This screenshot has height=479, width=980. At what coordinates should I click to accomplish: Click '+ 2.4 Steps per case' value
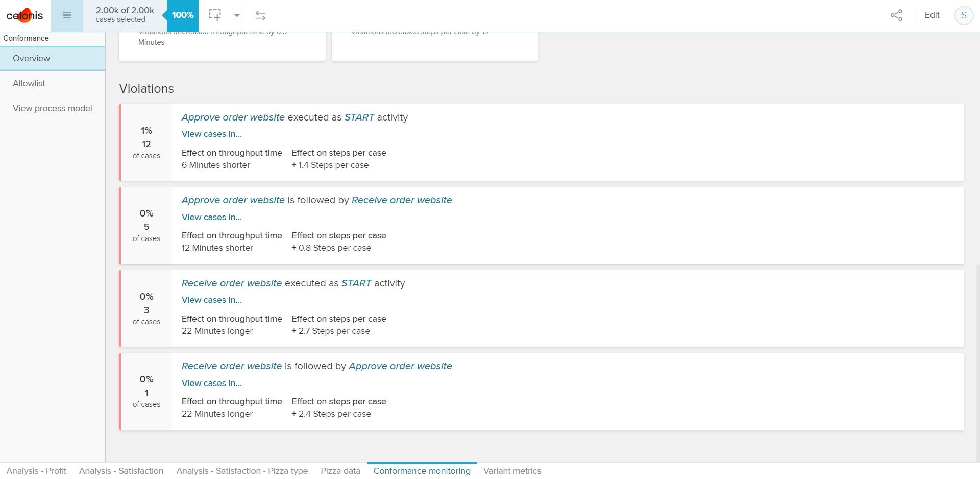coord(331,414)
